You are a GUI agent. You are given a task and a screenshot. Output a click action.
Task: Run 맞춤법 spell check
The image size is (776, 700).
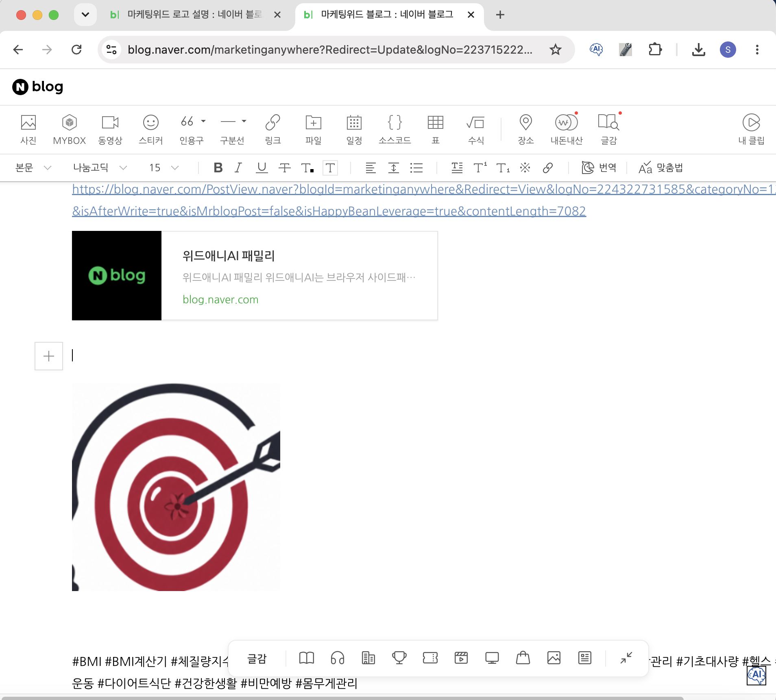660,167
